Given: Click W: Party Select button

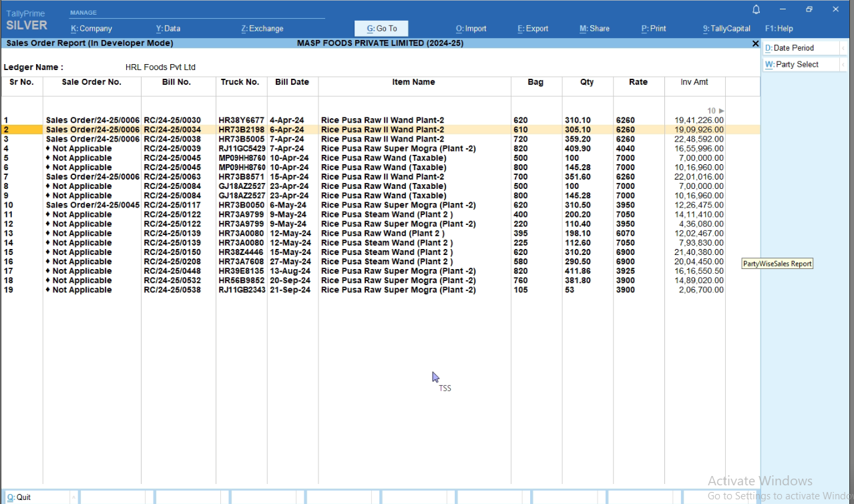Looking at the screenshot, I should click(801, 65).
